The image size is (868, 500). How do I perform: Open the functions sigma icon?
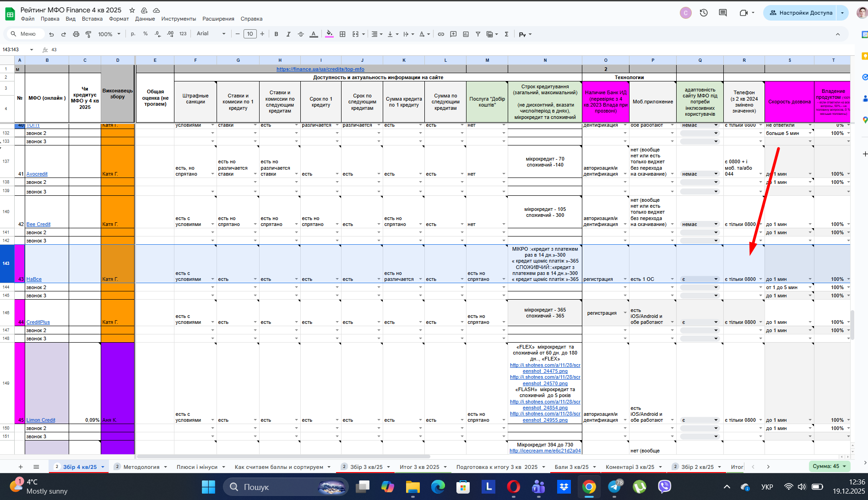506,34
